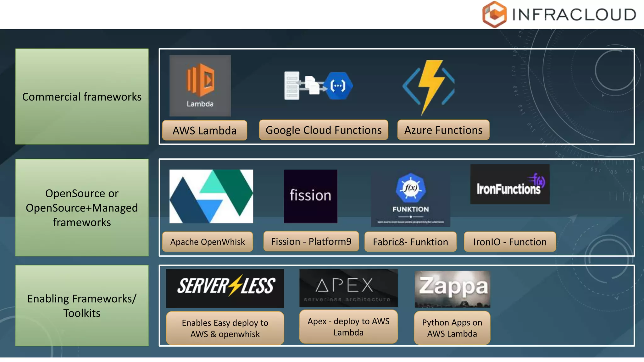Click the Zappa logo image

[x=452, y=289]
